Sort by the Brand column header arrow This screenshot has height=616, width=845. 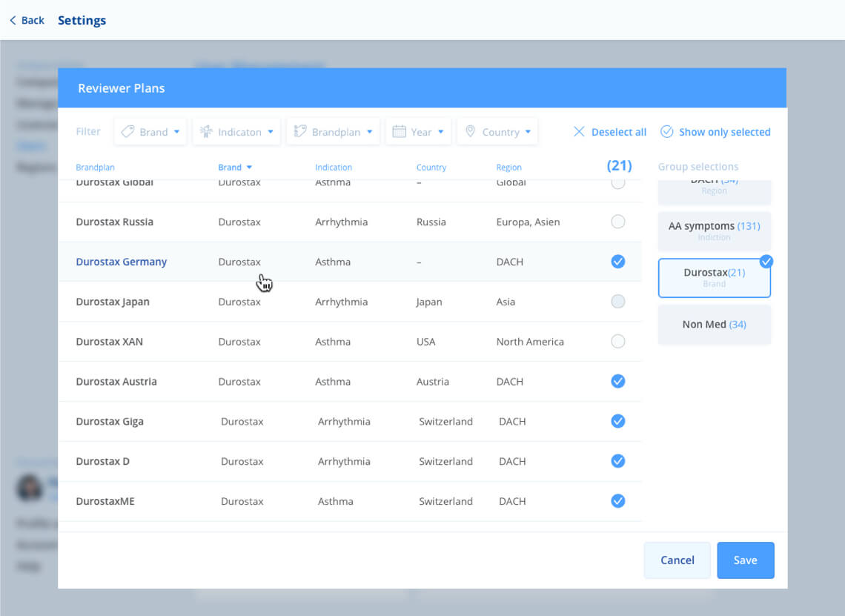click(249, 168)
